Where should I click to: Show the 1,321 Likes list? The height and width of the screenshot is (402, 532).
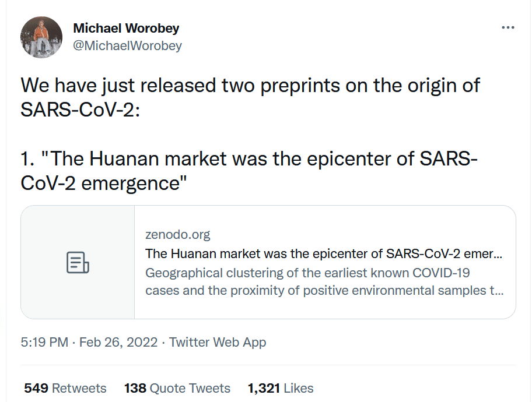click(x=281, y=388)
